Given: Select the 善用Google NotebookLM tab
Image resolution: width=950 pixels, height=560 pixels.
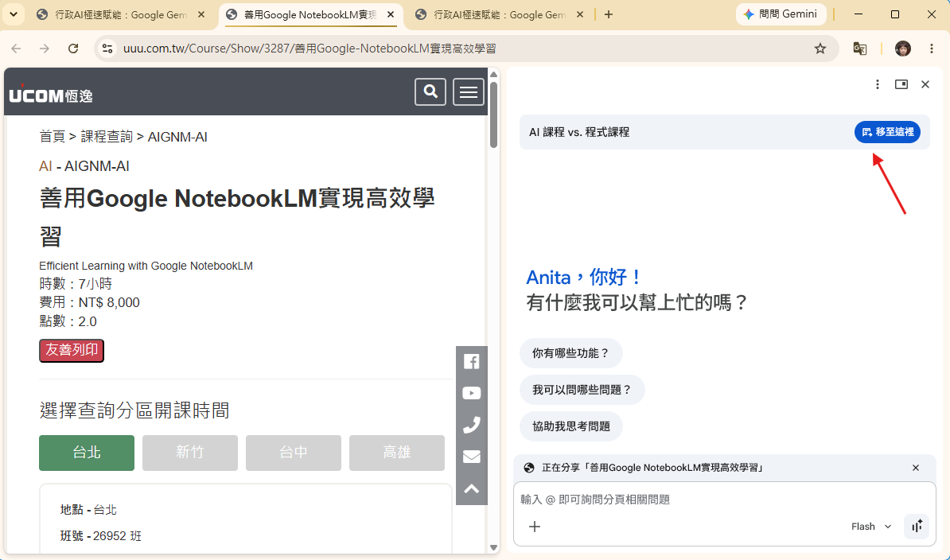Looking at the screenshot, I should tap(309, 14).
